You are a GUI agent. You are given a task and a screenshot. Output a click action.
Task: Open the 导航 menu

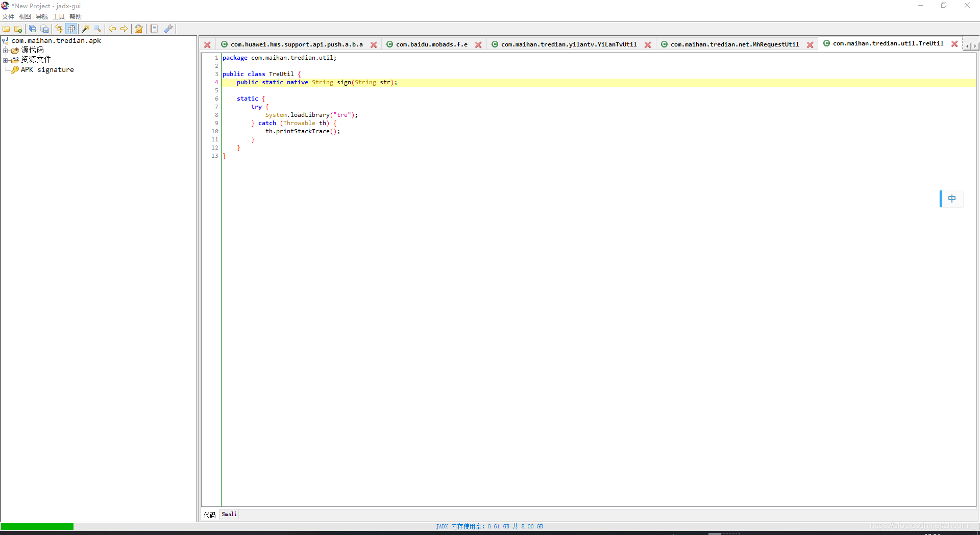click(x=42, y=17)
